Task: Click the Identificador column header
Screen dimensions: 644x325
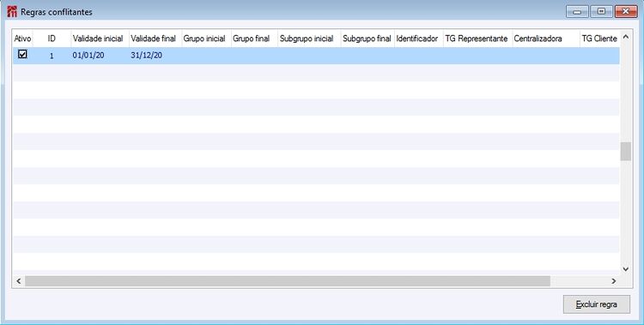Action: (x=419, y=39)
